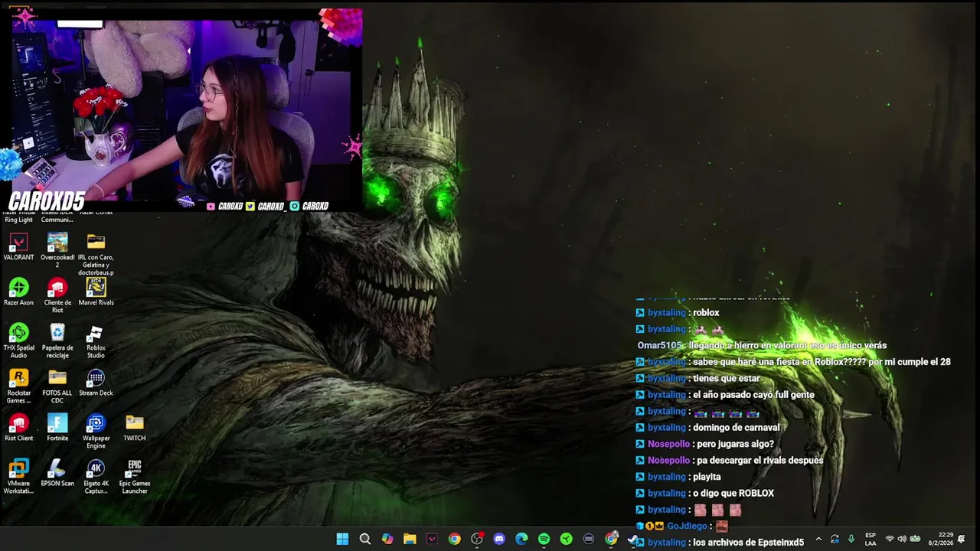
Task: Click chat message "pero jugaras algo?"
Action: tap(735, 444)
